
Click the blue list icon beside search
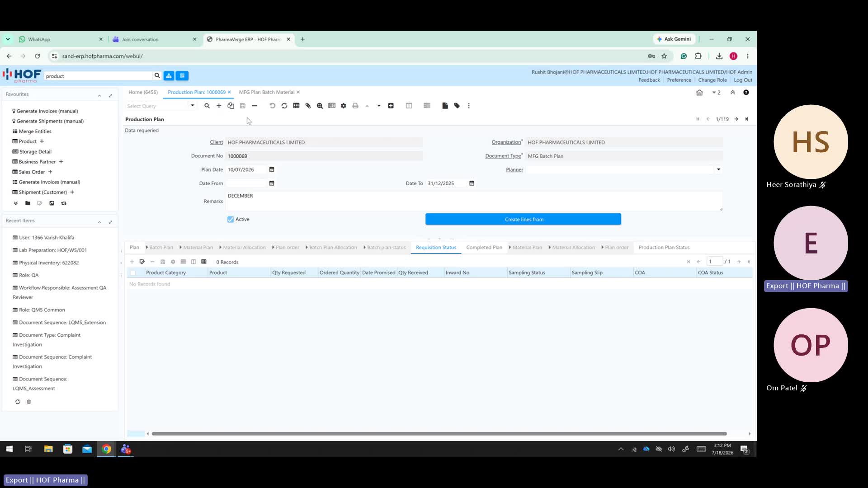pos(182,76)
